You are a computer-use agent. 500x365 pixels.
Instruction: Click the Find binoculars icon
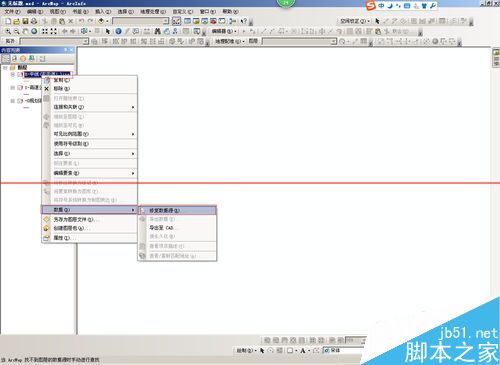tap(158, 31)
